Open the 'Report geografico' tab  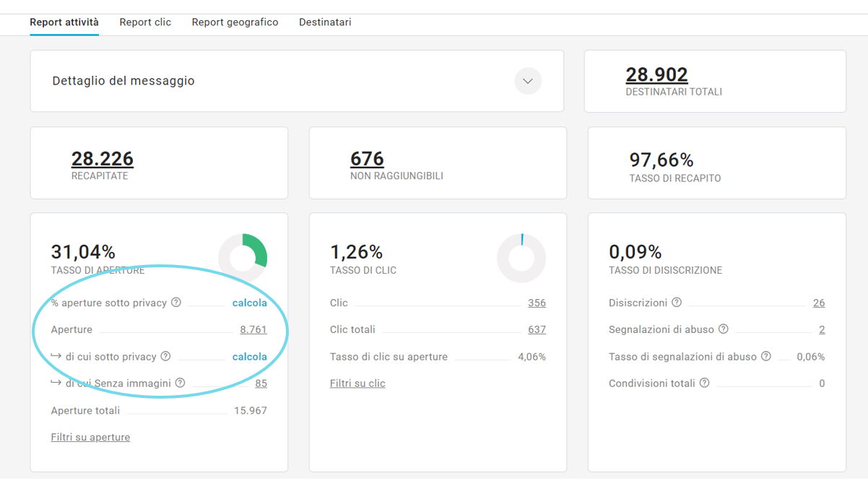(x=235, y=22)
